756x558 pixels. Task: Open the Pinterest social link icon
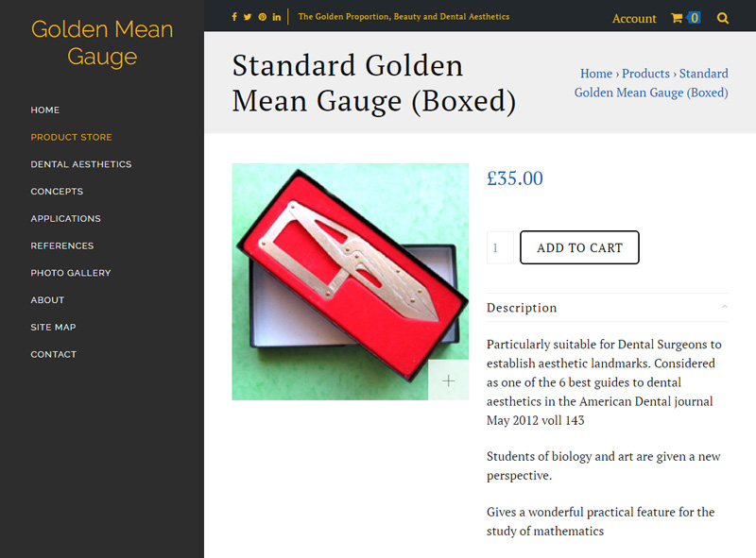[263, 17]
